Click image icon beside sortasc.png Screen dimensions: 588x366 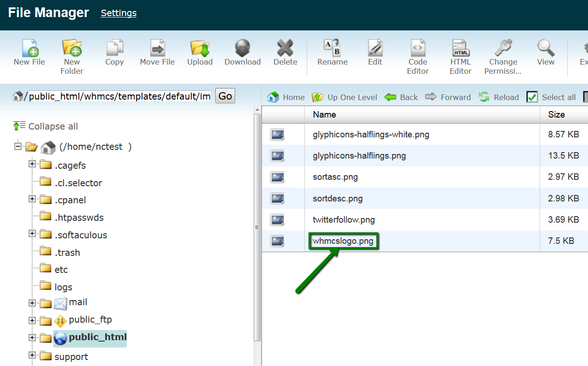277,177
